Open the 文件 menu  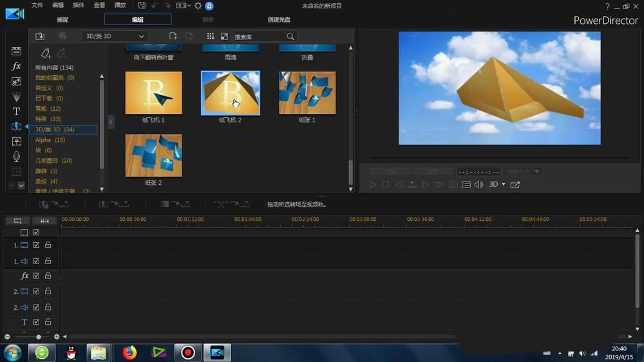[x=37, y=6]
